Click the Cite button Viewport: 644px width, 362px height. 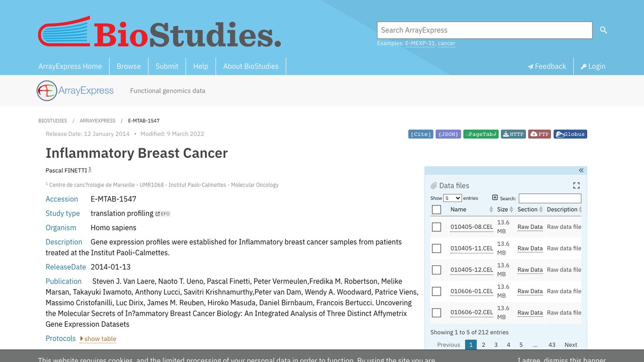tap(421, 134)
